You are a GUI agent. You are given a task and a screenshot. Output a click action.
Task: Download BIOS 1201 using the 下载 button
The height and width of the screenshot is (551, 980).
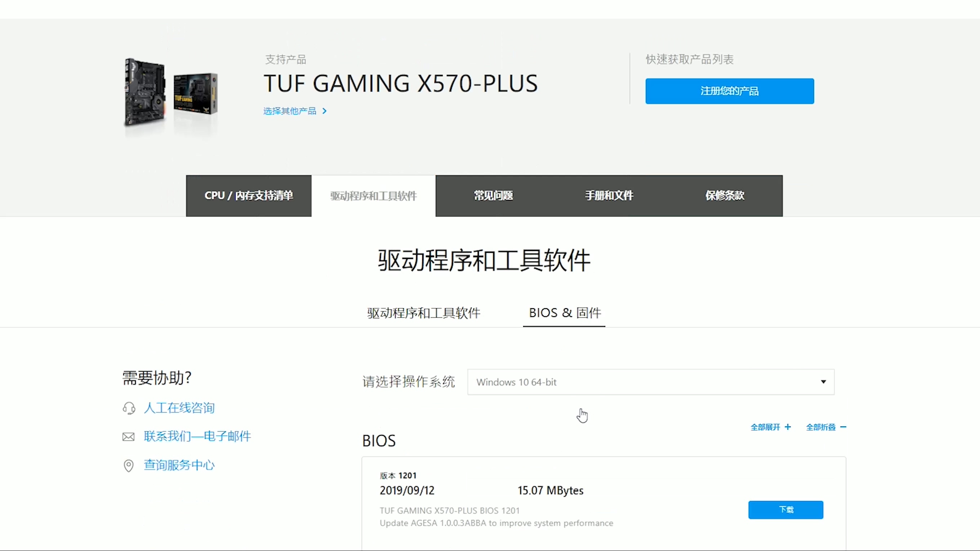tap(785, 510)
